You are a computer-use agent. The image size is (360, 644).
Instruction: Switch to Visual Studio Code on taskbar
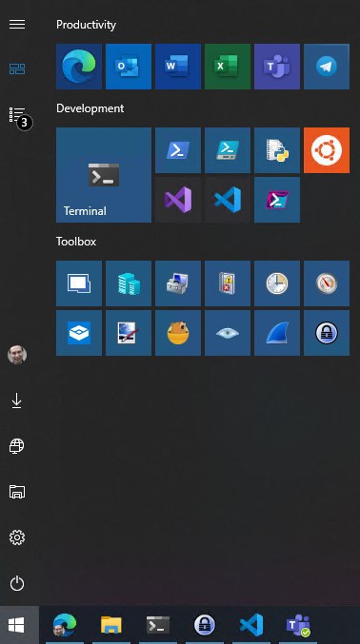[x=251, y=625]
